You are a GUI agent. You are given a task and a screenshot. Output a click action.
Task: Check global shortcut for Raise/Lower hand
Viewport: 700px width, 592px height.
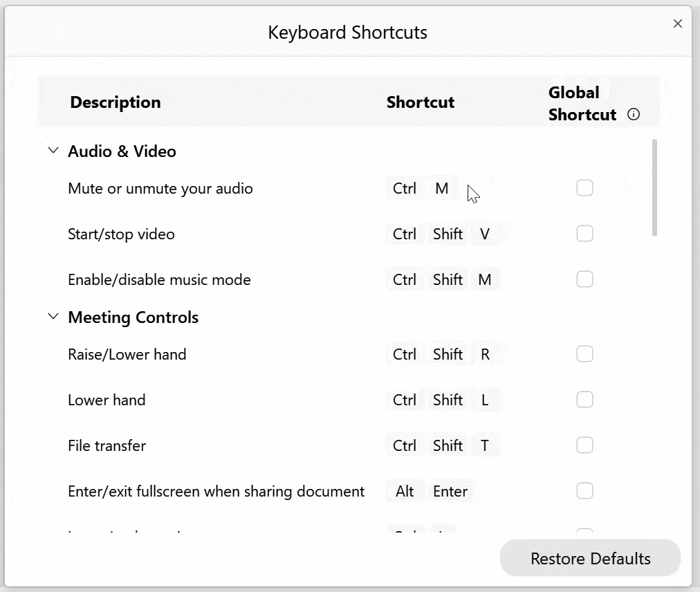tap(584, 354)
